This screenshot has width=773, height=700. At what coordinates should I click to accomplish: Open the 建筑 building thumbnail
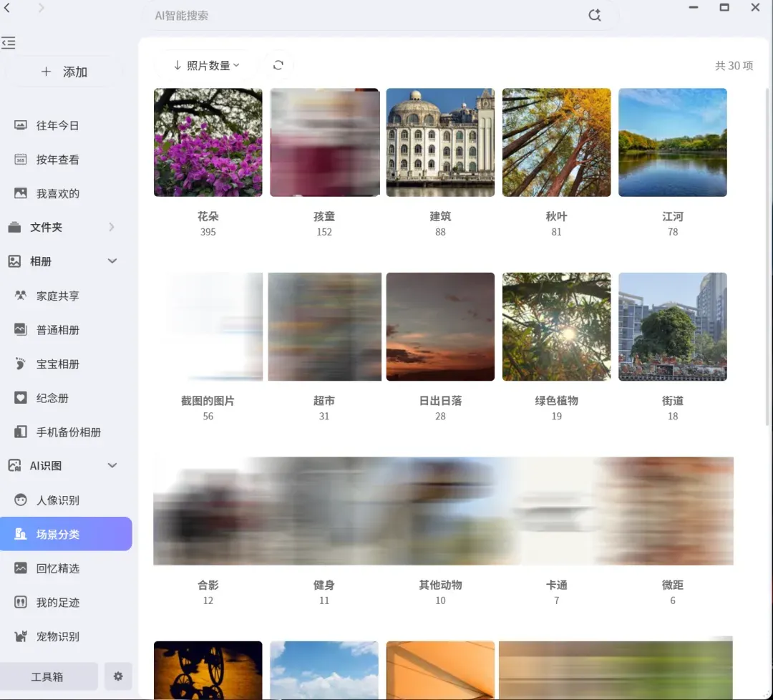[x=440, y=142]
